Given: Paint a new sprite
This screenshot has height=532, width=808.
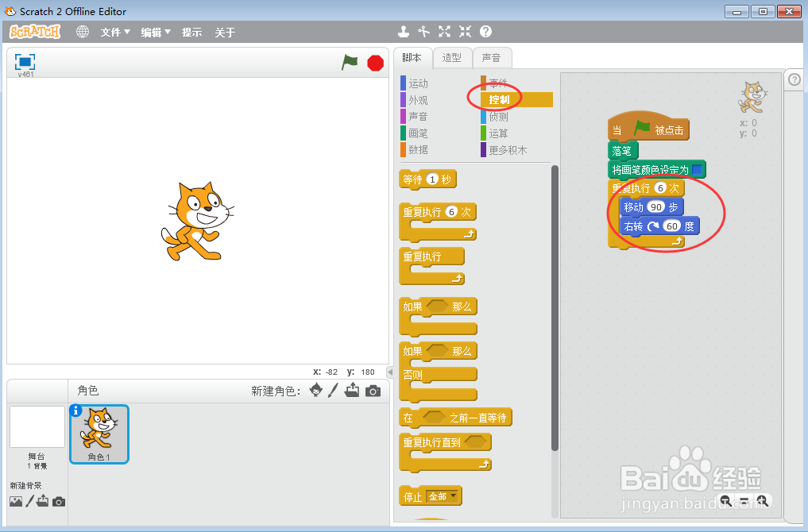Looking at the screenshot, I should [334, 391].
